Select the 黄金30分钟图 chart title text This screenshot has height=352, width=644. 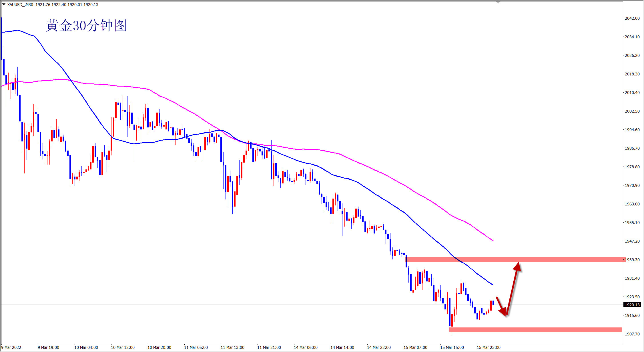click(x=86, y=26)
